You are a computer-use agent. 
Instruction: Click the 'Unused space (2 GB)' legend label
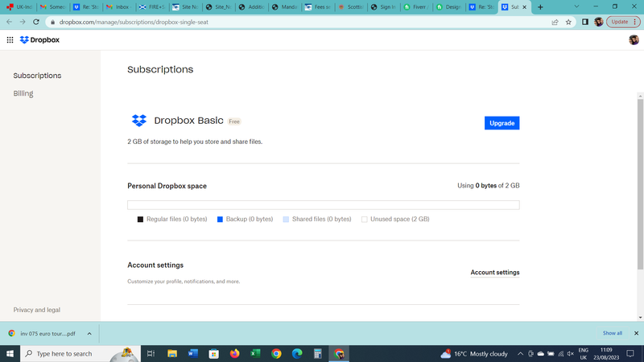point(399,219)
